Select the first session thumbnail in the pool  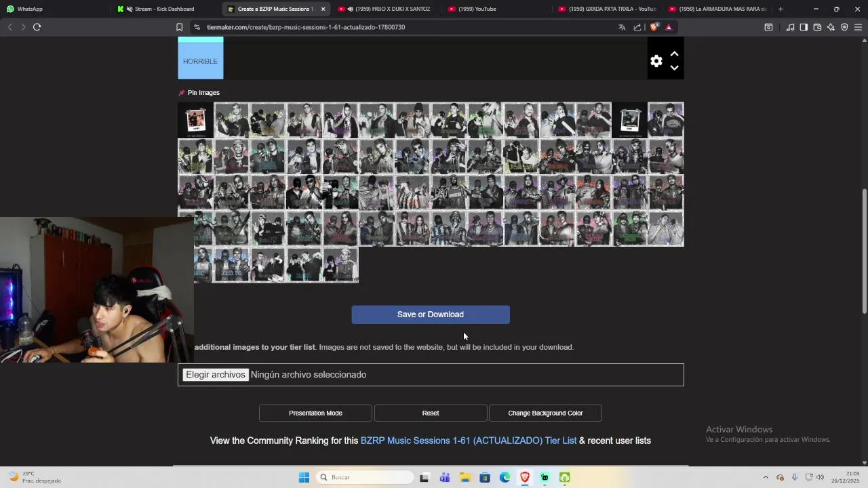[x=195, y=120]
